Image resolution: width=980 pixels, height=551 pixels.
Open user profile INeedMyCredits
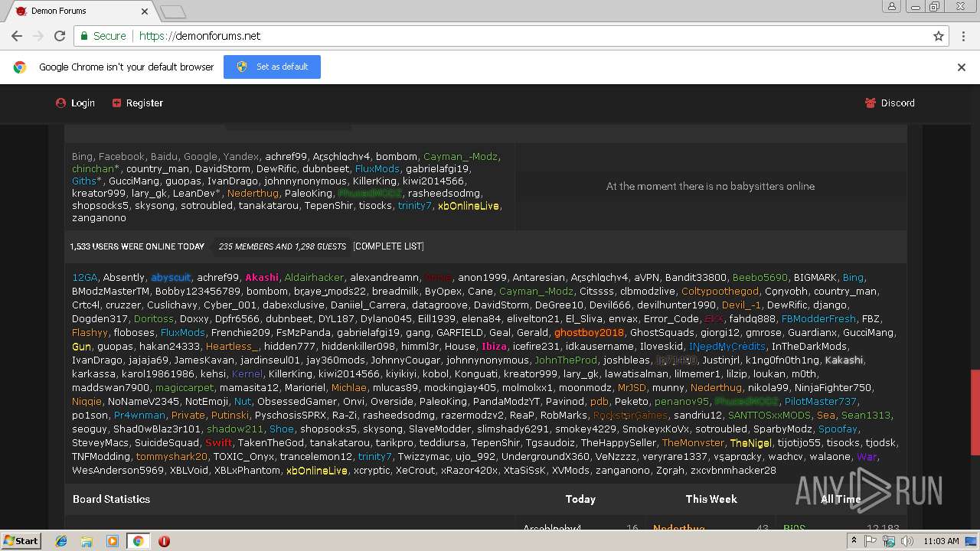click(727, 347)
